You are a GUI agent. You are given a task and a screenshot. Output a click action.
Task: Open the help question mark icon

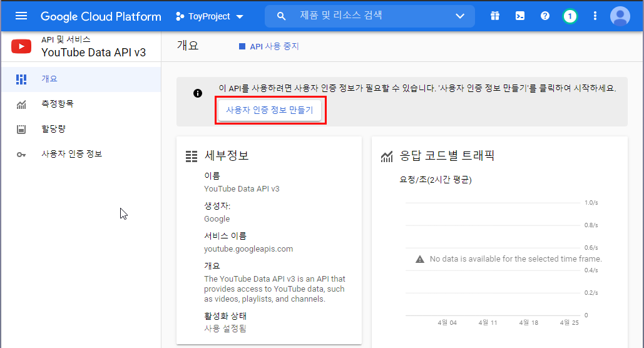[x=545, y=16]
